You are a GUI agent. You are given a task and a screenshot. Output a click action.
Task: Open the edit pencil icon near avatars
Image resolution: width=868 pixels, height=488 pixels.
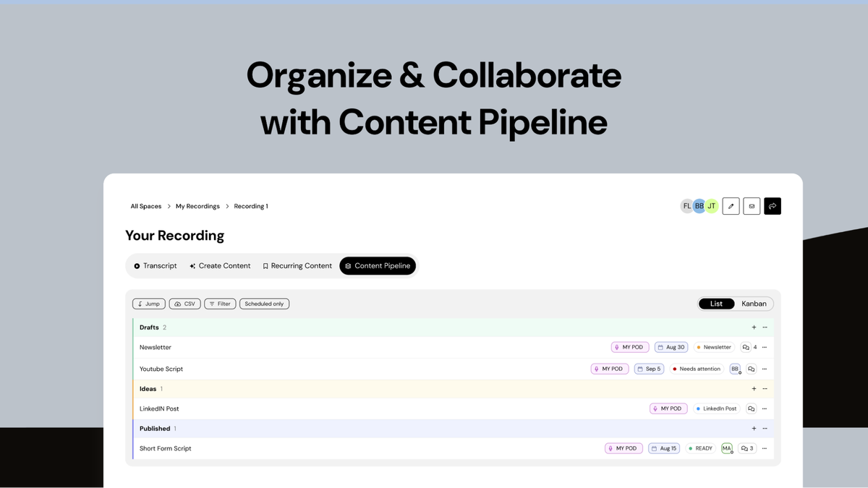coord(731,205)
